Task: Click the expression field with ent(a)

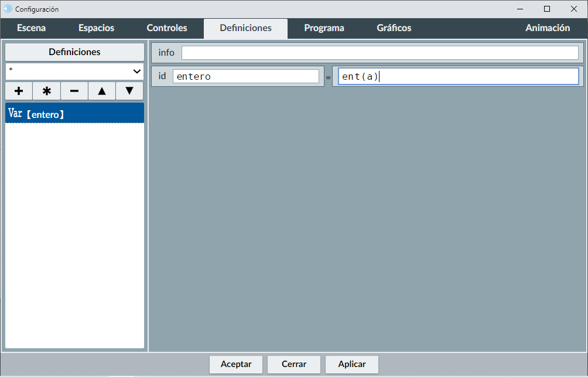Action: (x=458, y=76)
